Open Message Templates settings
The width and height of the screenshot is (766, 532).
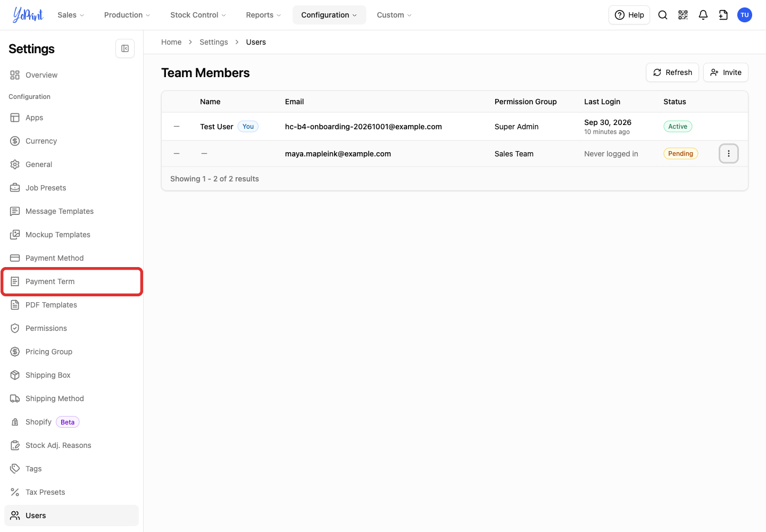pyautogui.click(x=72, y=211)
